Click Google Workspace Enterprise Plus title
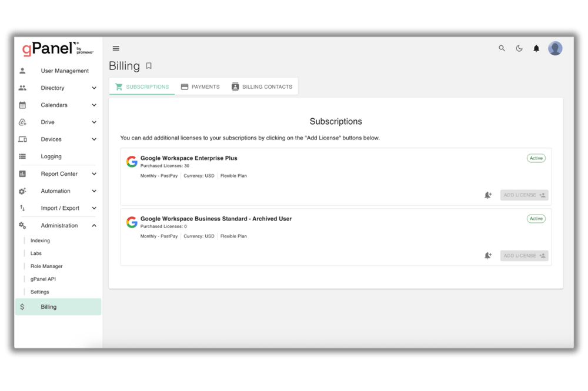The image size is (588, 391). (189, 158)
